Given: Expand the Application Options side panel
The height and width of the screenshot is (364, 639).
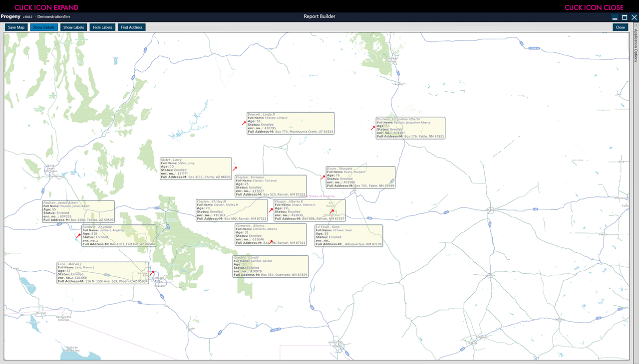Looking at the screenshot, I should [635, 45].
